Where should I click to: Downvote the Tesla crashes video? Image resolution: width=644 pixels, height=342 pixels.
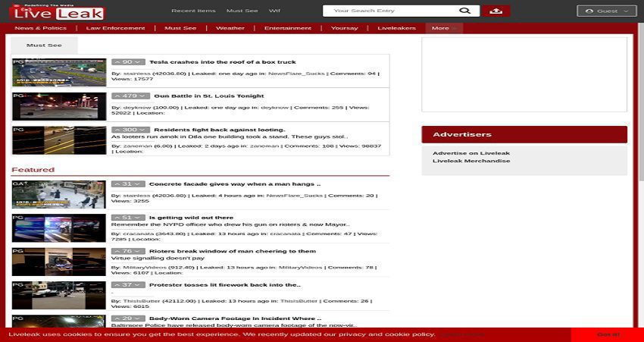pos(139,62)
